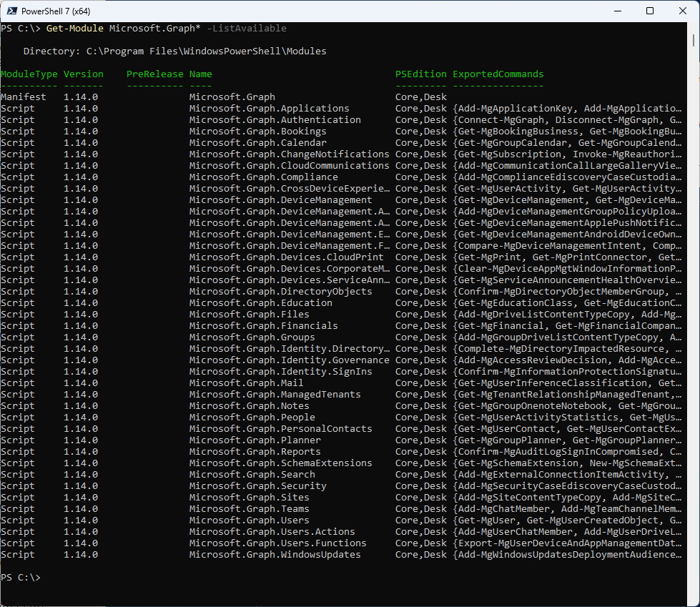This screenshot has height=607, width=700.
Task: Click 'Microsoft.Graph.Identity.Governance' module name
Action: (x=290, y=360)
